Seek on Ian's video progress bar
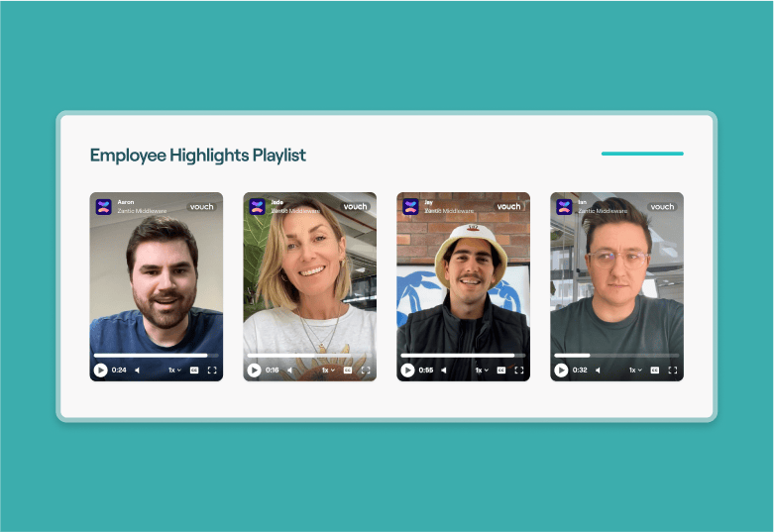Image resolution: width=774 pixels, height=532 pixels. pyautogui.click(x=616, y=356)
